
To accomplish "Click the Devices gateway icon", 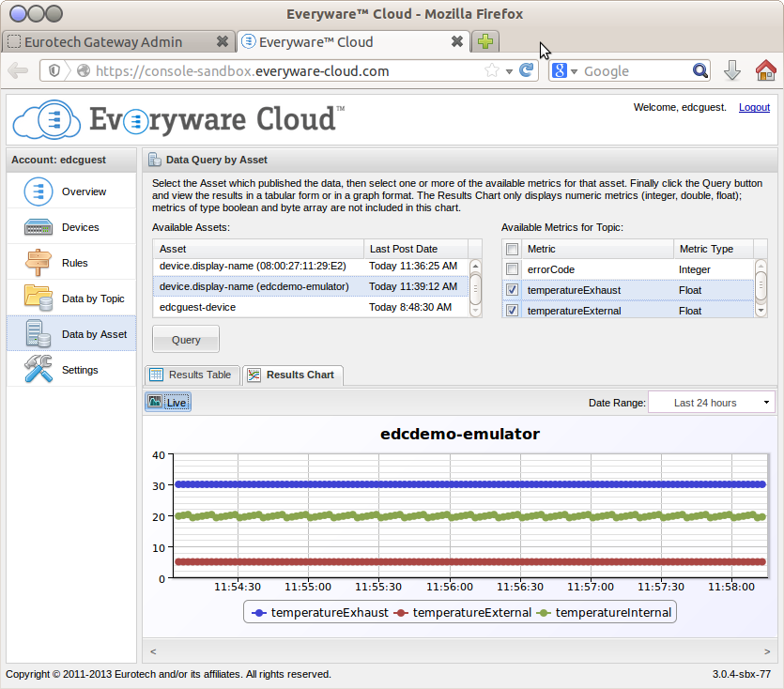I will [x=38, y=227].
